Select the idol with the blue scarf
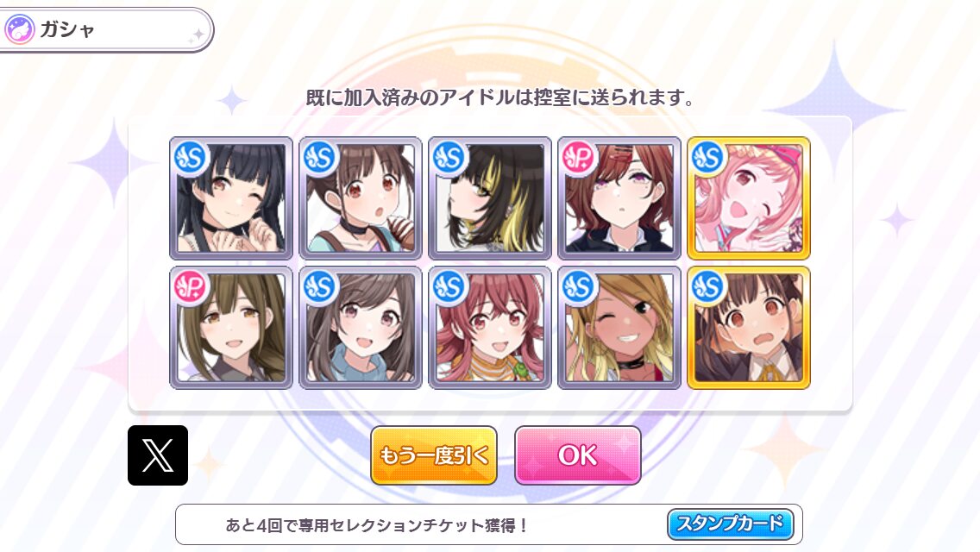This screenshot has width=980, height=552. [361, 328]
